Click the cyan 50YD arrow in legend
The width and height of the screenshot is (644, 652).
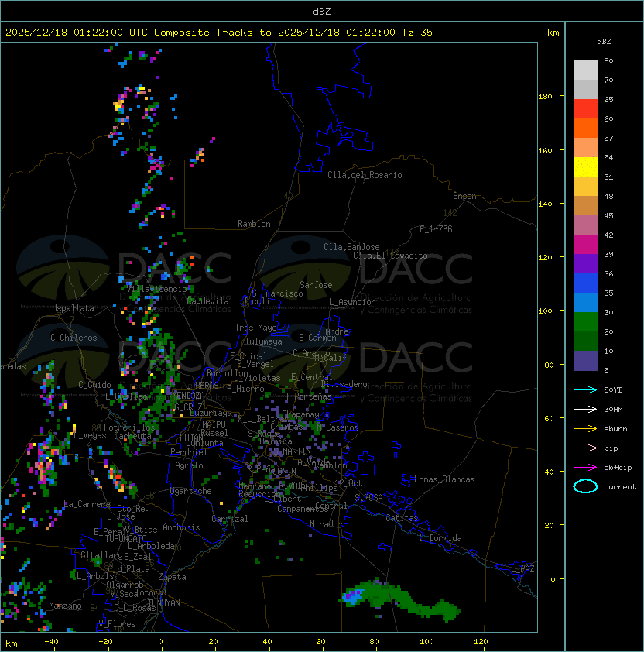[x=585, y=389]
